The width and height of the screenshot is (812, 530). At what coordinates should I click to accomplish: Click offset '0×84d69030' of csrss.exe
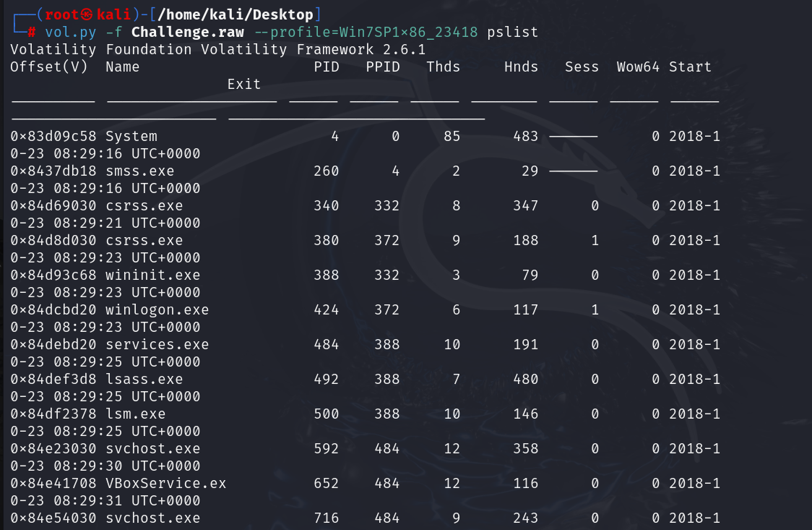point(53,205)
